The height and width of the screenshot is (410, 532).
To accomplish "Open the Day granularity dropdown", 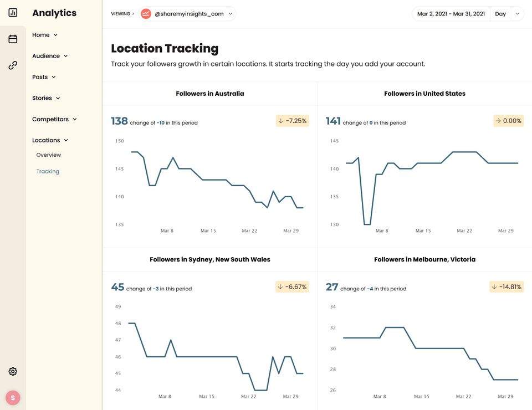I will pos(507,14).
